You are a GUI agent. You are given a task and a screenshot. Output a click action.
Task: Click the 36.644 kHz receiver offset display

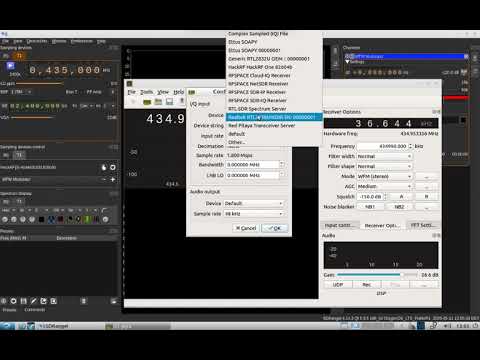point(381,123)
